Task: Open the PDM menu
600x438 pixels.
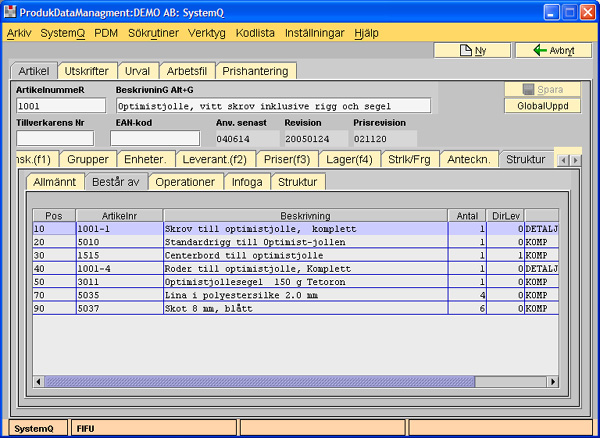Action: click(x=106, y=33)
